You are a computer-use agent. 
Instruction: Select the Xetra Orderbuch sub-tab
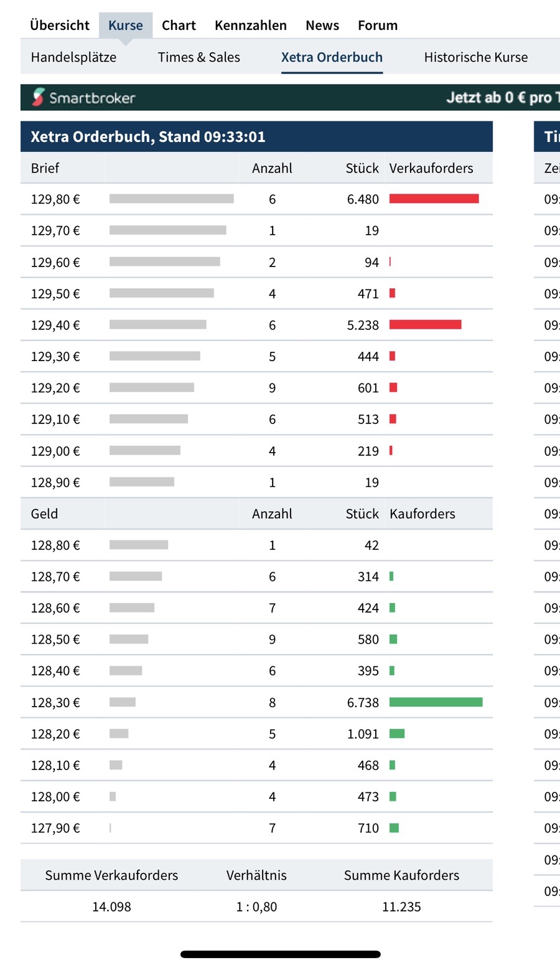332,57
